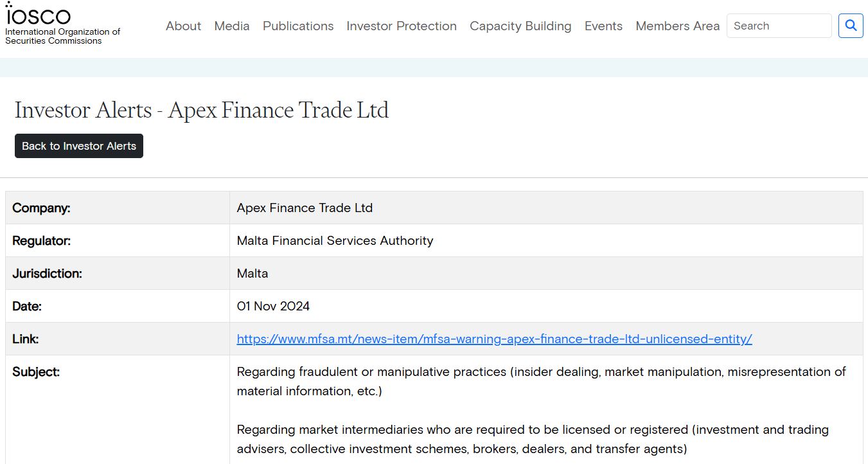
Task: Open the Media menu
Action: (232, 26)
